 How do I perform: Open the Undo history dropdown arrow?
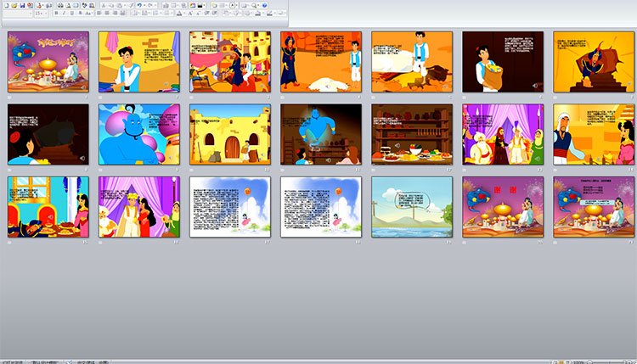[x=144, y=5]
